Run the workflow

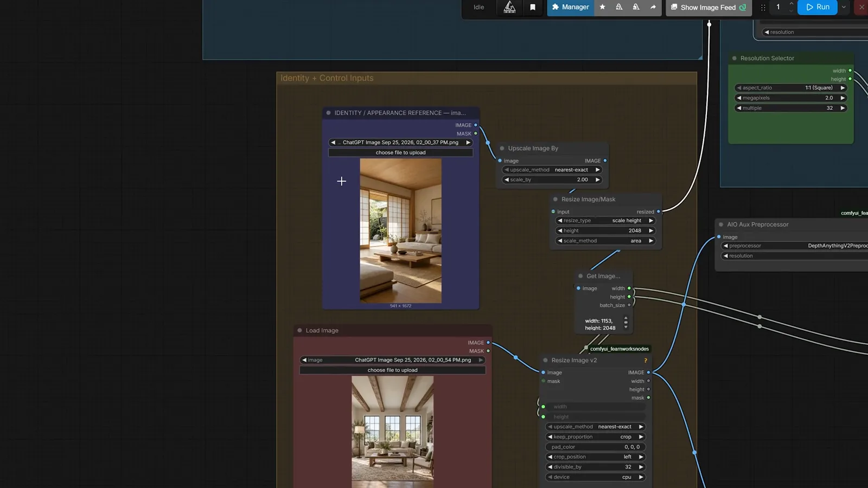pyautogui.click(x=818, y=7)
